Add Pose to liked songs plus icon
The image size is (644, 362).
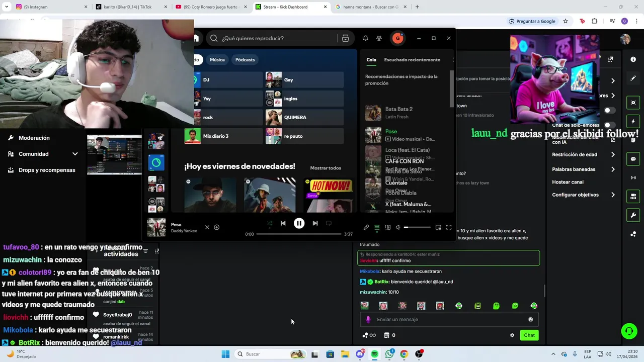(216, 227)
